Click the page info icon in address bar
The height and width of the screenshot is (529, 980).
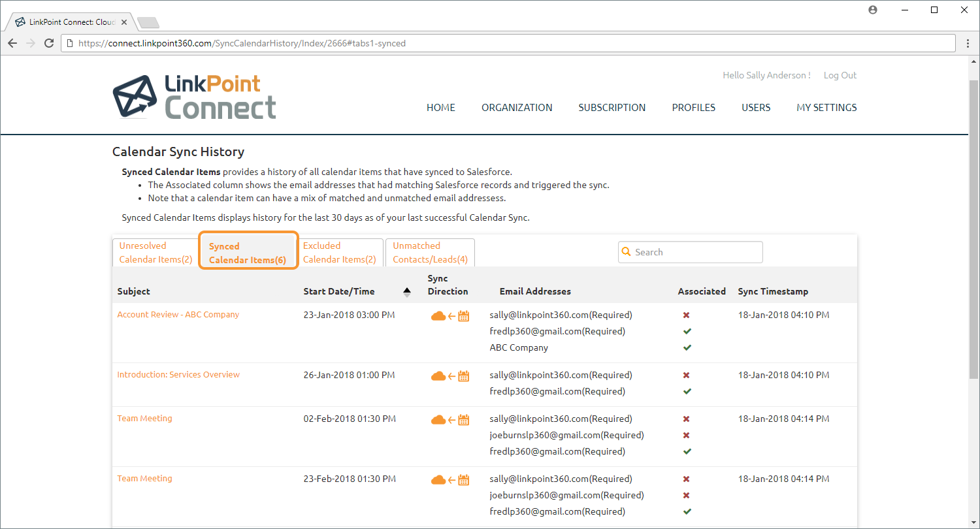tap(71, 44)
